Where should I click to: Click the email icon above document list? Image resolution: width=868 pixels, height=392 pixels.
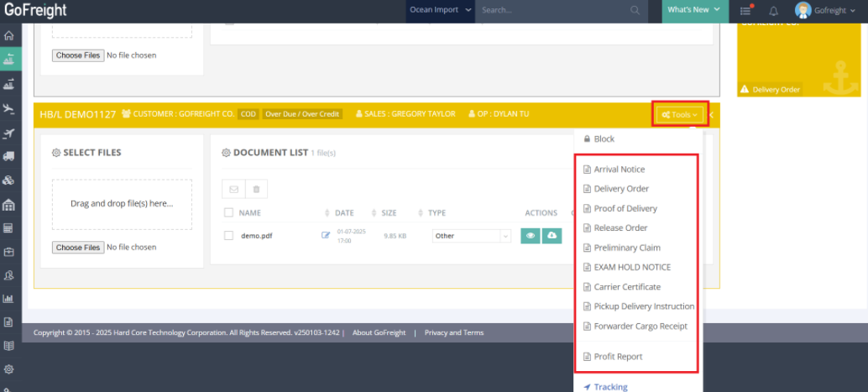point(233,190)
